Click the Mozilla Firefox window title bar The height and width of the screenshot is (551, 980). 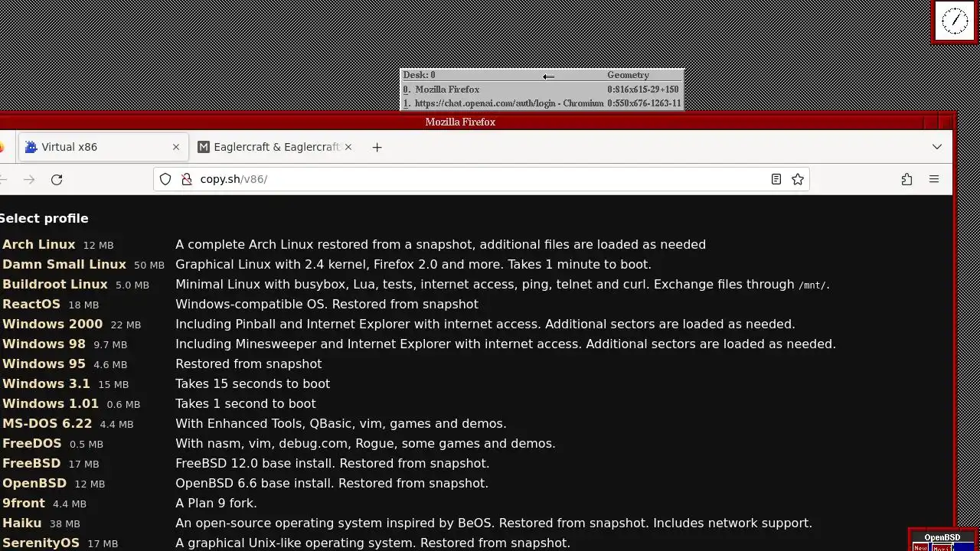pos(460,122)
